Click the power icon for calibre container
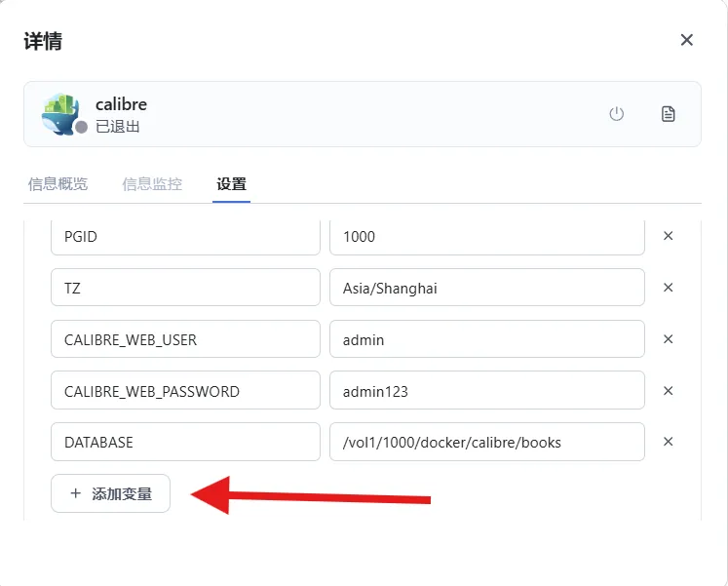This screenshot has width=728, height=586. pyautogui.click(x=616, y=114)
